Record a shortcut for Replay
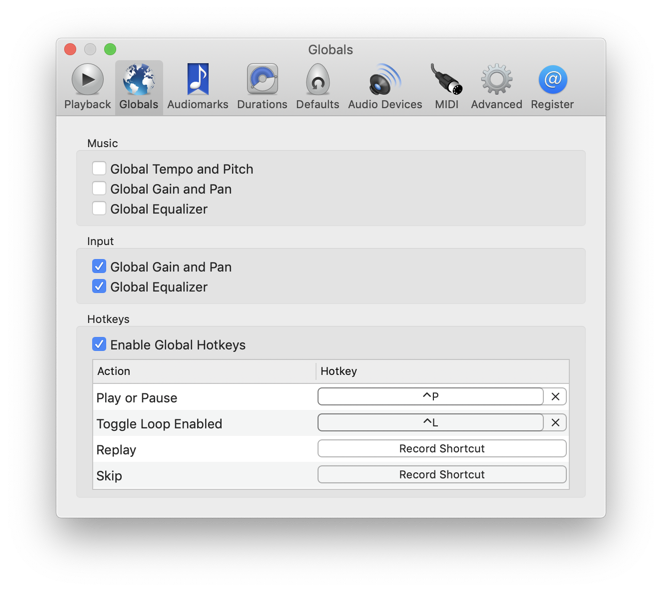The height and width of the screenshot is (592, 662). tap(442, 449)
